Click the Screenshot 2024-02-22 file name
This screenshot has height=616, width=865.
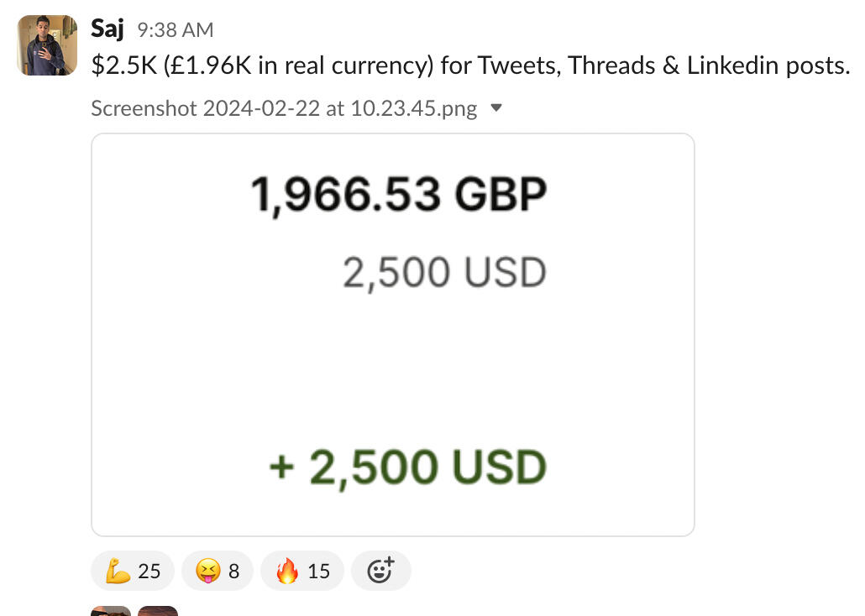point(284,108)
